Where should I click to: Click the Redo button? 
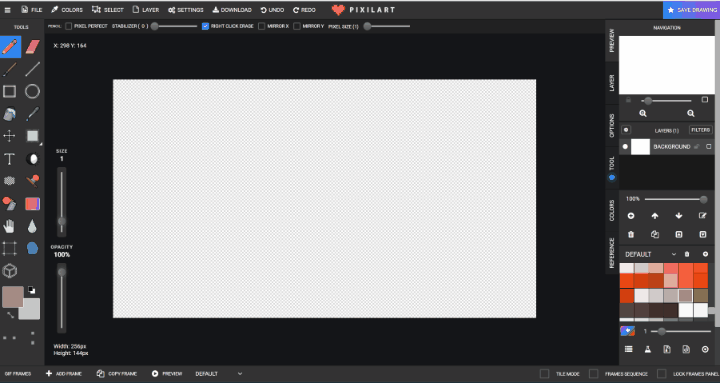coord(304,10)
